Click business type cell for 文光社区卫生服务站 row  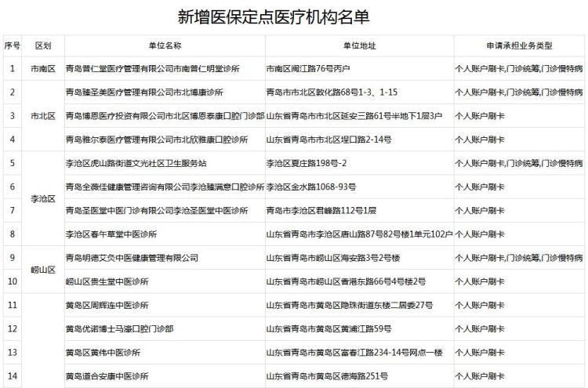[519, 163]
